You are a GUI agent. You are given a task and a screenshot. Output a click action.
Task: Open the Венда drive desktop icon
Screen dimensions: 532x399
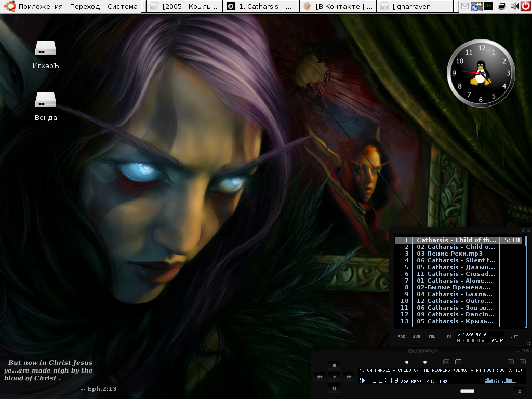tap(46, 107)
